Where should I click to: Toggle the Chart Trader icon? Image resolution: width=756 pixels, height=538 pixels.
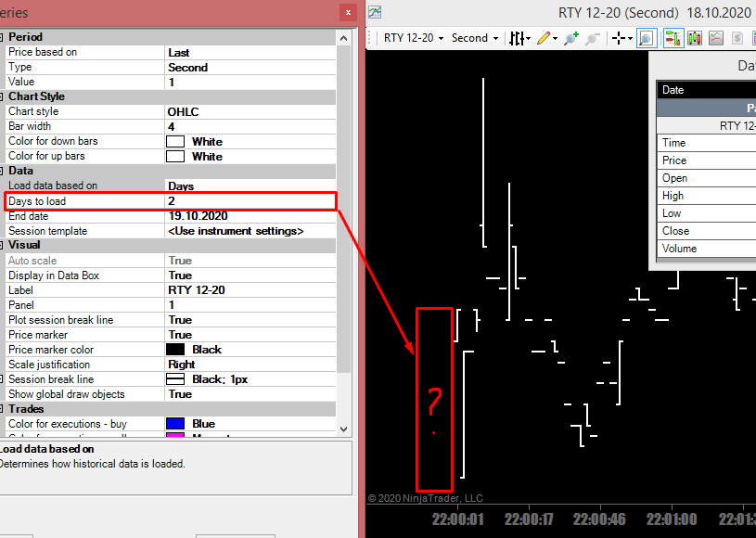coord(673,38)
